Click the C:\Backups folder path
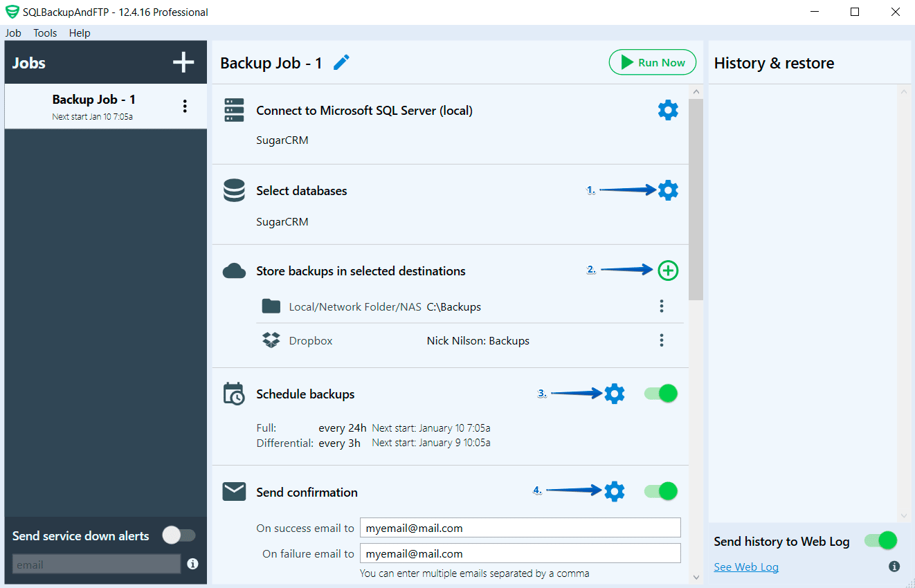915x588 pixels. [454, 306]
